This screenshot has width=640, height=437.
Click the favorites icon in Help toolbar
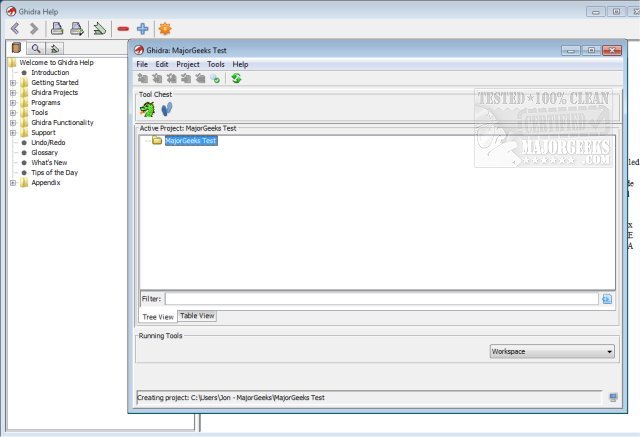coord(99,29)
